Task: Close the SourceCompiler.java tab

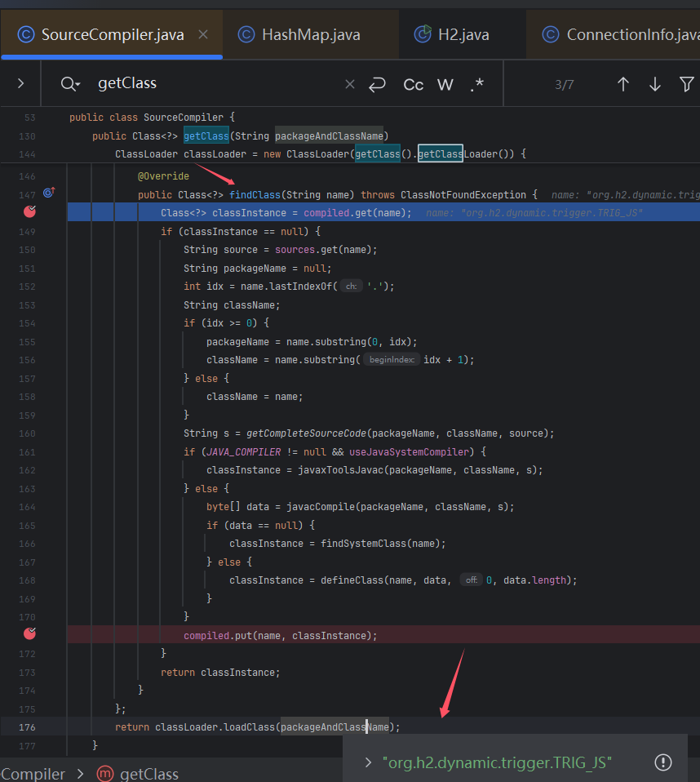Action: tap(203, 34)
